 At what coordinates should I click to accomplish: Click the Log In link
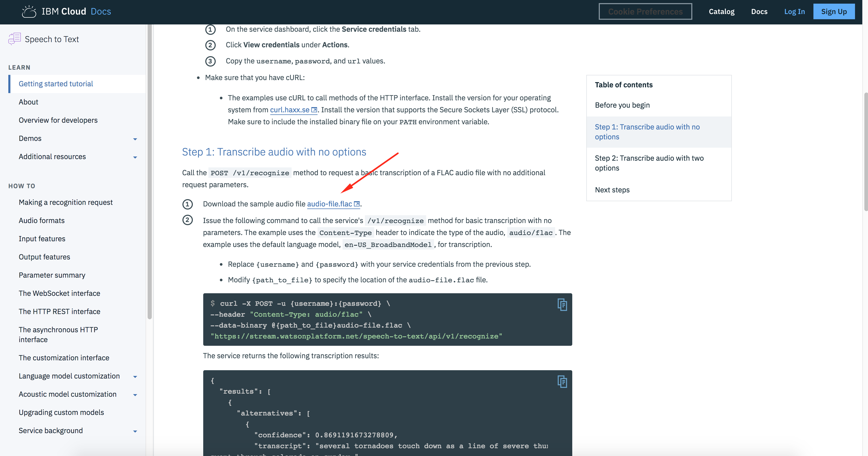(794, 11)
